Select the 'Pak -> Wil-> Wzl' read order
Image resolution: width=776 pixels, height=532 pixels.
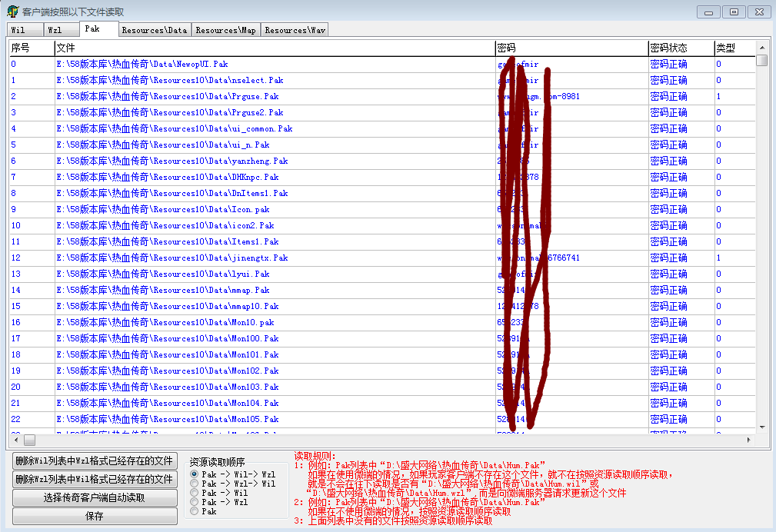click(195, 474)
